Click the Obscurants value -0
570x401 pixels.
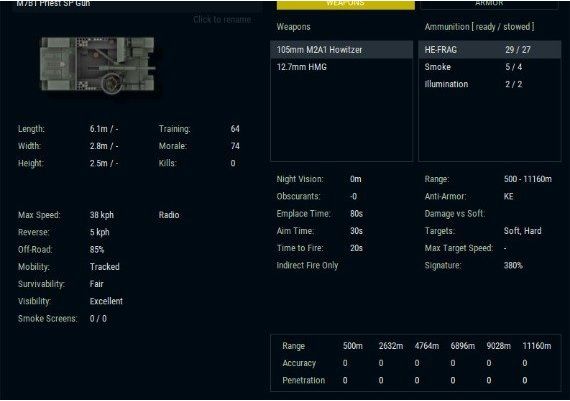[353, 196]
